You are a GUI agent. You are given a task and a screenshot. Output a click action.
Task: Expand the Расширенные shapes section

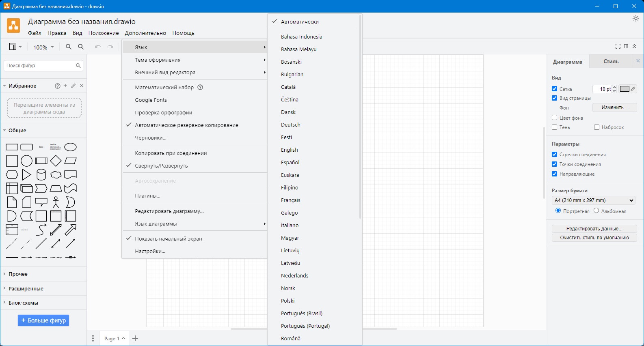[x=43, y=288]
